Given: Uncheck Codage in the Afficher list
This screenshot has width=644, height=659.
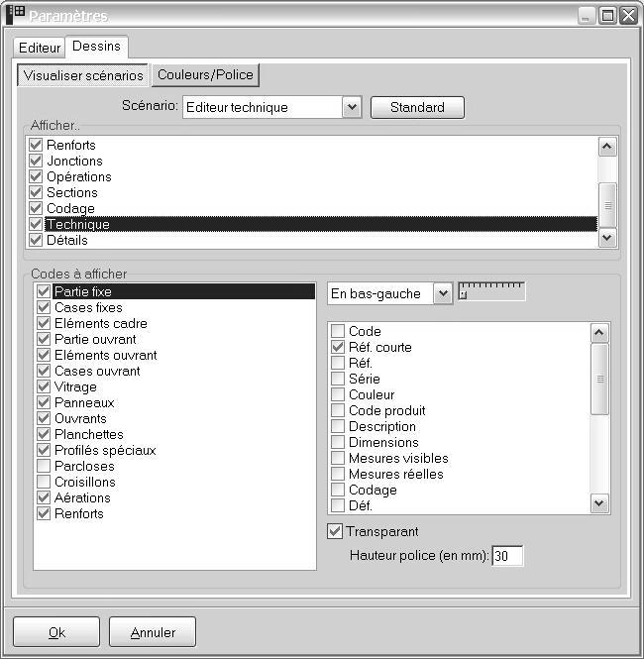Looking at the screenshot, I should click(x=36, y=208).
